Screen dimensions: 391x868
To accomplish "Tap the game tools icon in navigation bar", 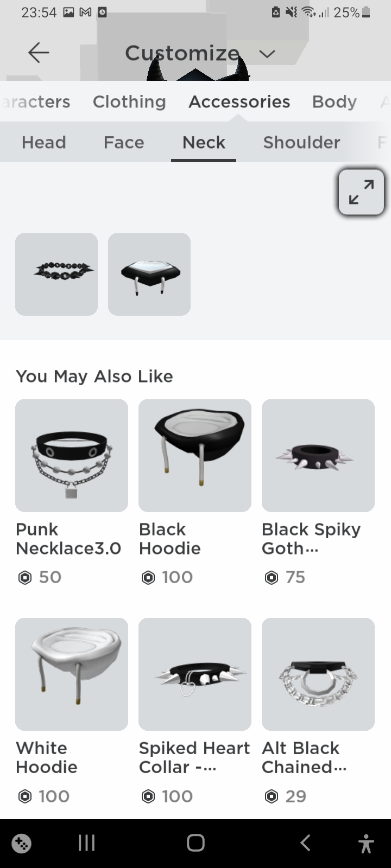I will [x=22, y=844].
